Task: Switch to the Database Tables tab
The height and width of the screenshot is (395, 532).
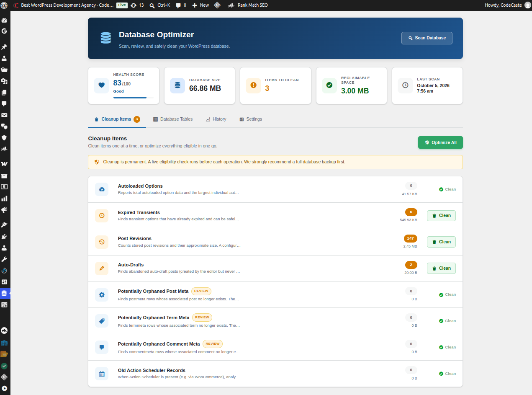Action: (x=173, y=119)
